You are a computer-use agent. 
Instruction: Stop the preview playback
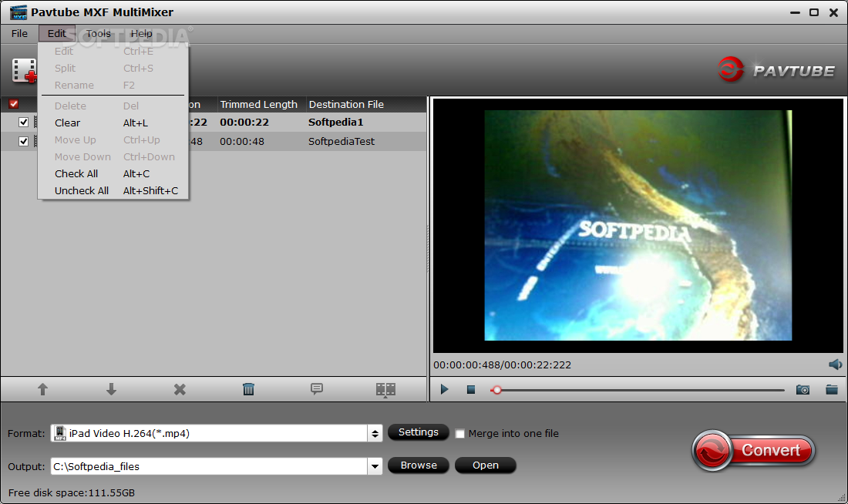[471, 389]
